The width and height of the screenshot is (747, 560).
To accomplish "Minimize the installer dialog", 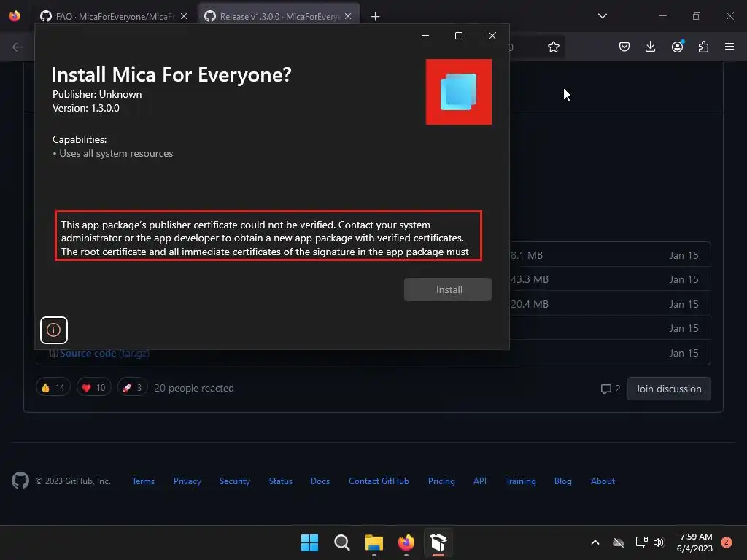I will click(425, 36).
